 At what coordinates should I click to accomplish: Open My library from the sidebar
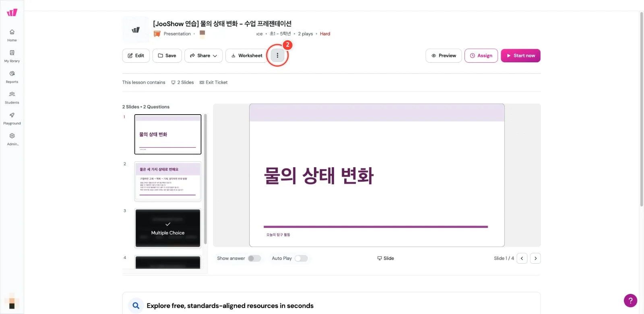(12, 56)
